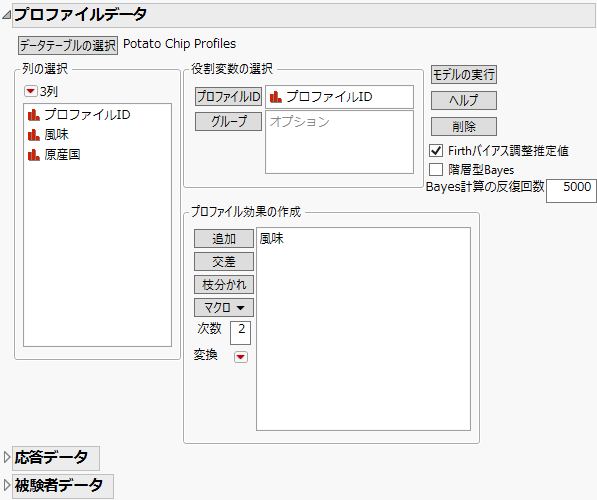This screenshot has width=597, height=500.
Task: Open the 変換 red triangle menu
Action: 241,357
